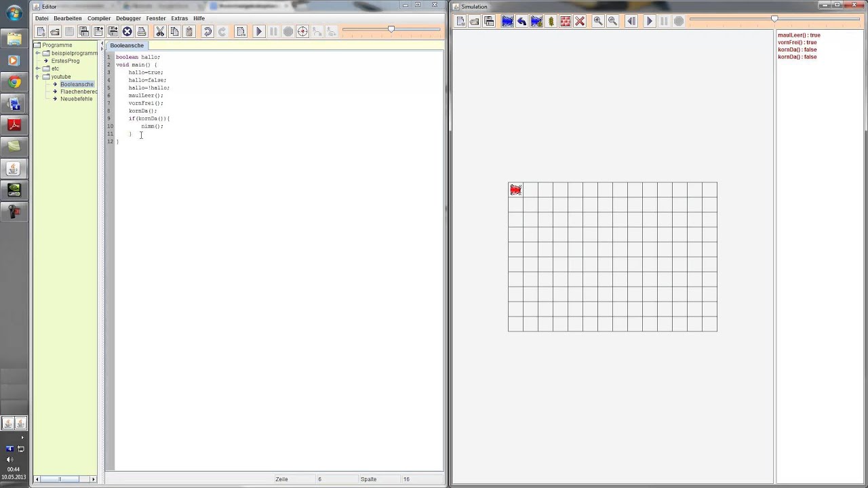
Task: Click the Open territory icon in Simulation toolbar
Action: pyautogui.click(x=475, y=21)
